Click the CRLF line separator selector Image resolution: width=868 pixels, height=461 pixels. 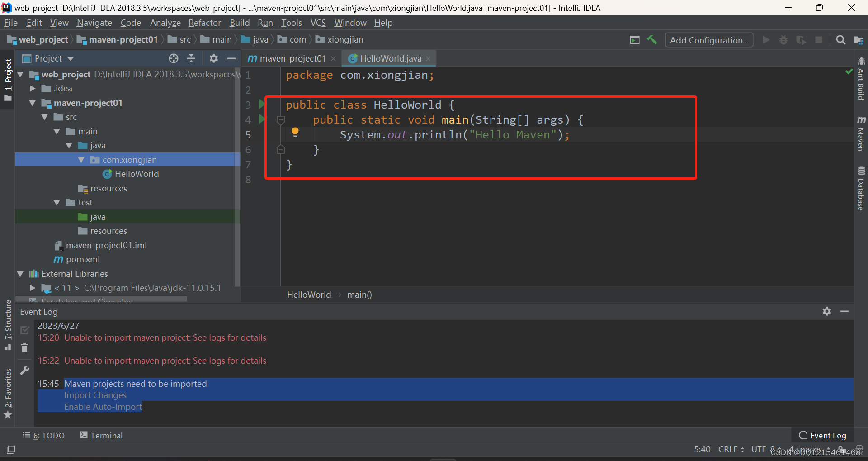(731, 449)
